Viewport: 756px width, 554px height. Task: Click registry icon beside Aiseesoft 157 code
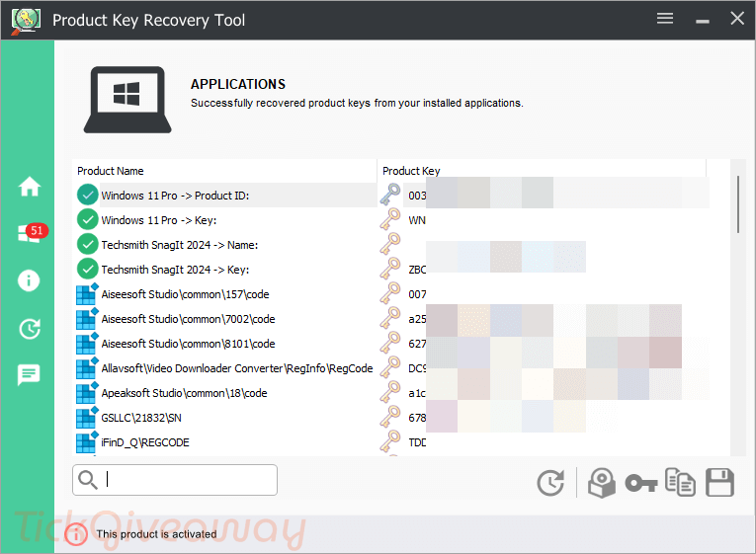click(87, 294)
